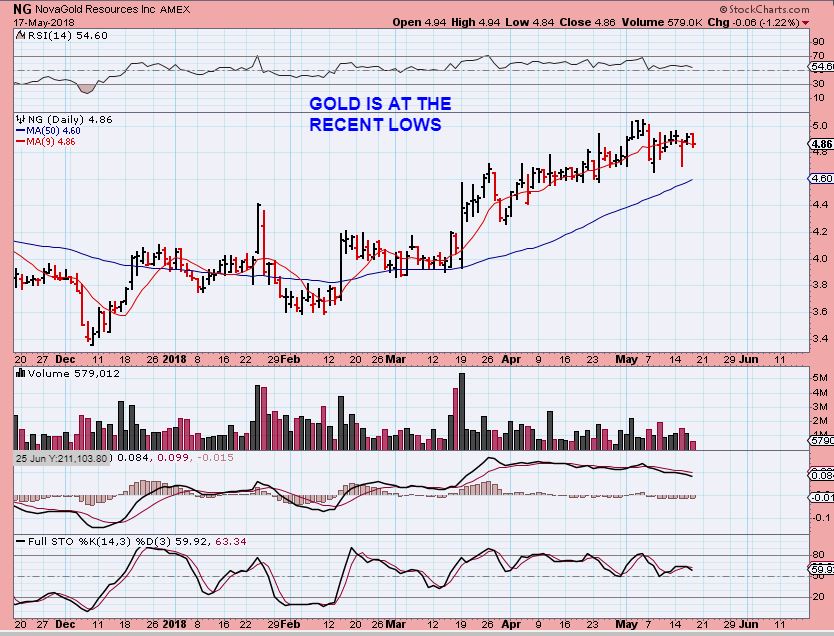Click the 4.60 moving-average tag on price axis

coord(821,179)
